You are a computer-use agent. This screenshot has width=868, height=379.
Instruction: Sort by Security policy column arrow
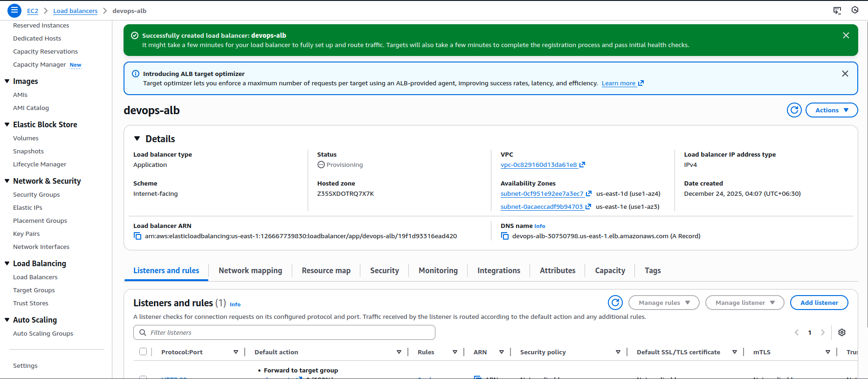tap(618, 352)
